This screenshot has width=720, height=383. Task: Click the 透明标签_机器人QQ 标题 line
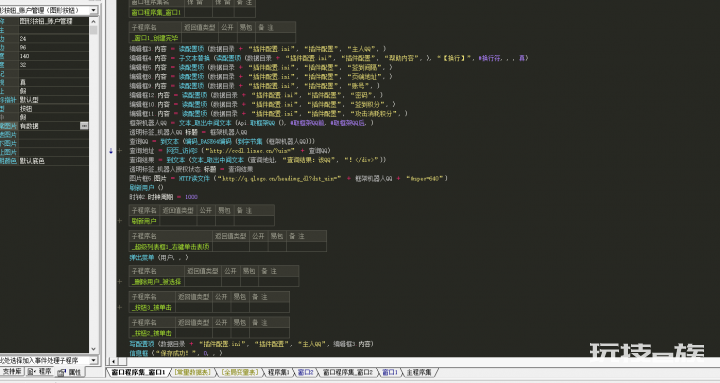[x=188, y=132]
